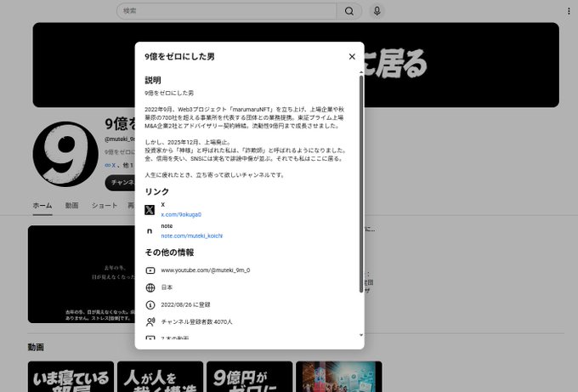
Task: Click the 説明 heading in dialog
Action: [153, 81]
